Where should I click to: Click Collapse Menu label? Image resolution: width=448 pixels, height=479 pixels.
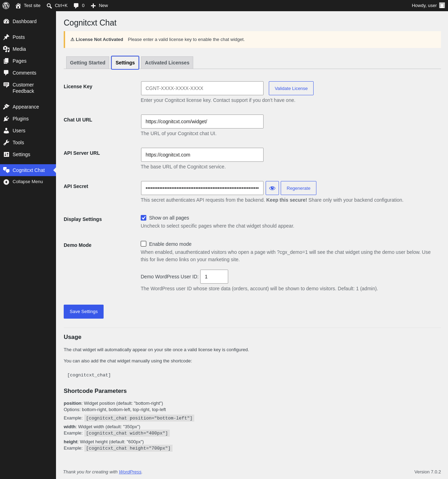click(x=28, y=182)
